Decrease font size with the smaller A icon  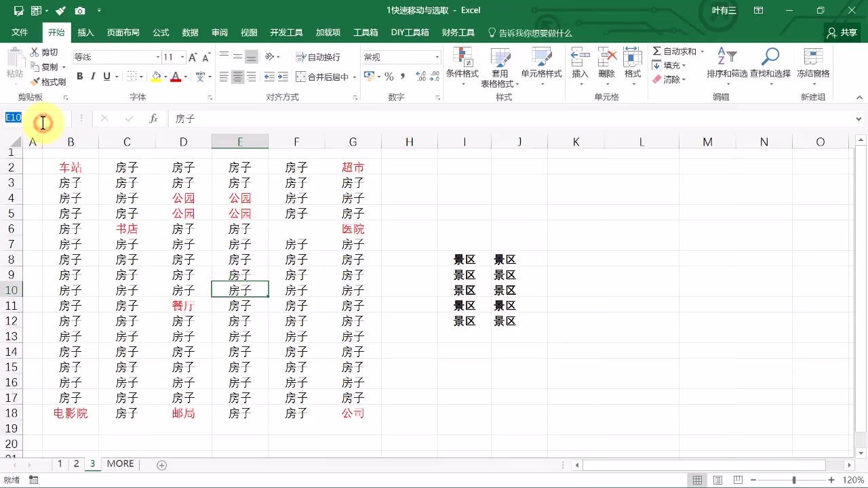[206, 57]
